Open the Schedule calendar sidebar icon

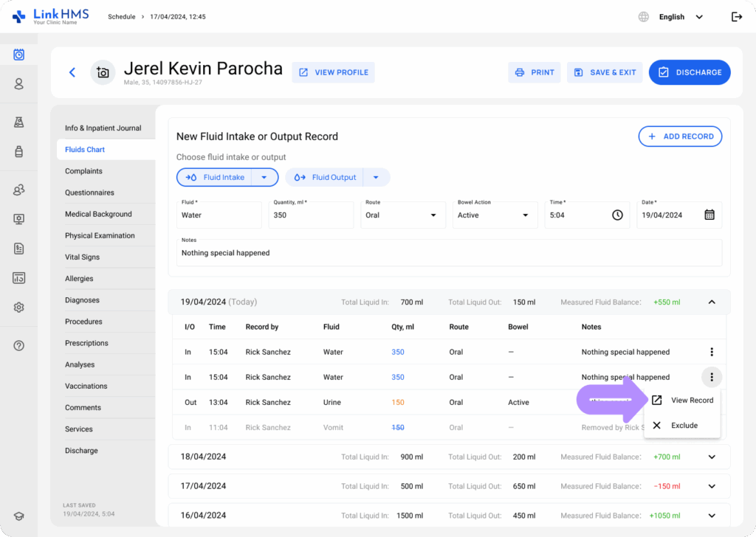19,55
